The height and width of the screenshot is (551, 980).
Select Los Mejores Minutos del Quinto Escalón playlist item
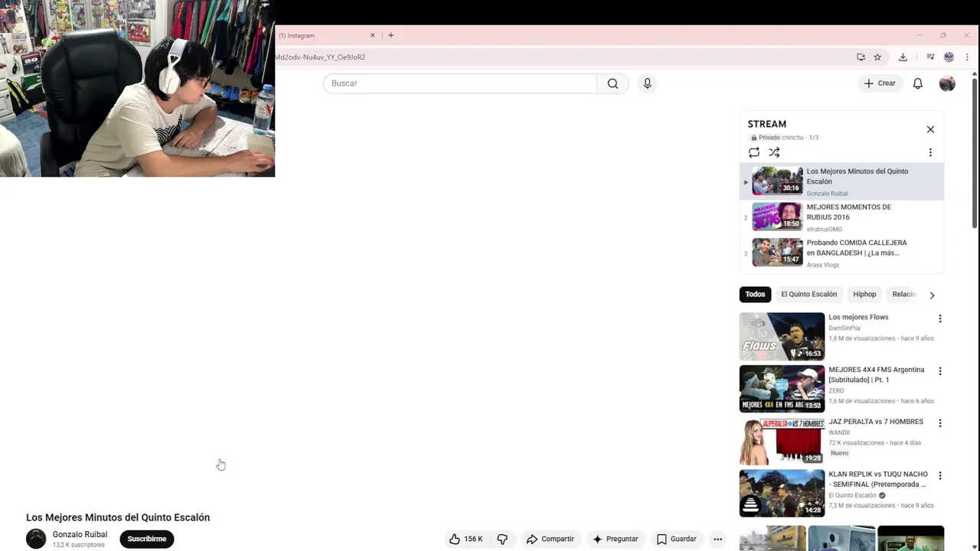(x=841, y=181)
